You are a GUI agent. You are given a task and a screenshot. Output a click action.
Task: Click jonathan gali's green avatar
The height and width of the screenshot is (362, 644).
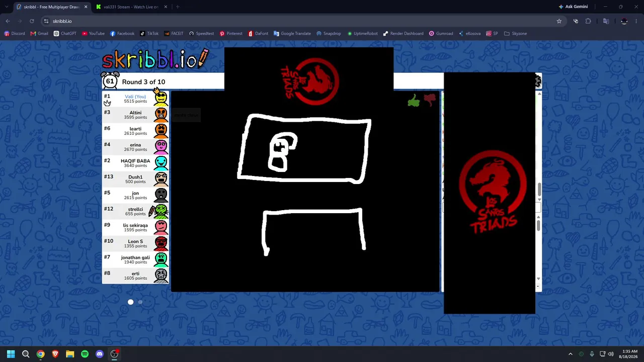point(161,259)
